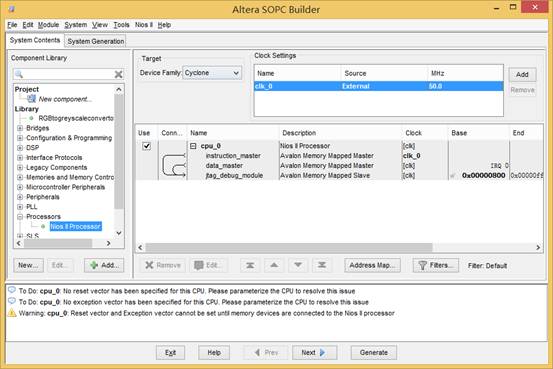Click the search magnifier icon in Component Library
This screenshot has height=369, width=553.
19,74
